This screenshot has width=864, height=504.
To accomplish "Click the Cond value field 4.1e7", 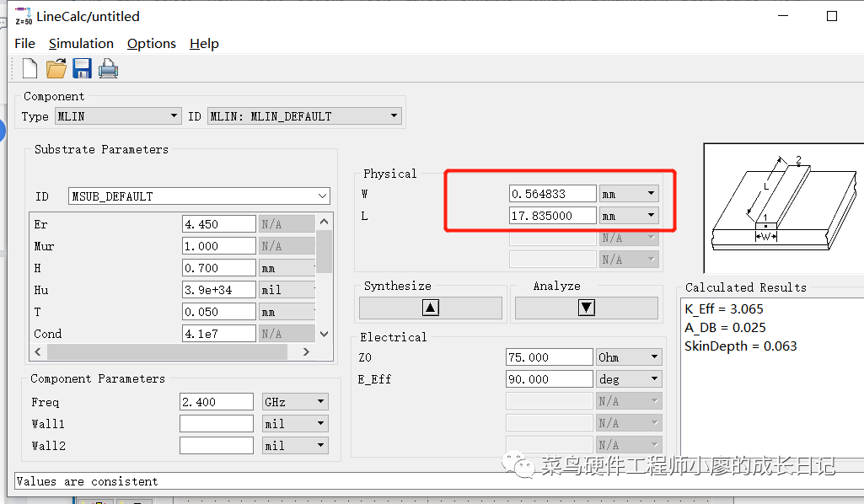I will coord(219,334).
